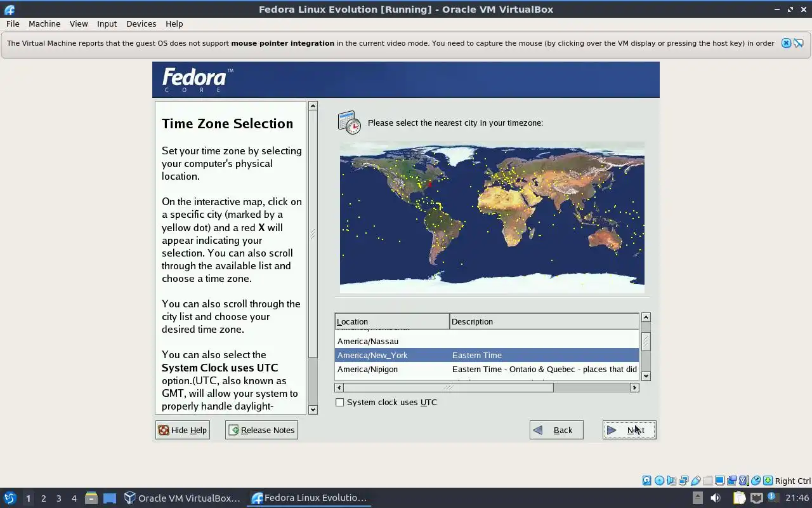Click the timezone list vertical scrollbar thumb
Screen dimensions: 812x508
click(x=646, y=341)
